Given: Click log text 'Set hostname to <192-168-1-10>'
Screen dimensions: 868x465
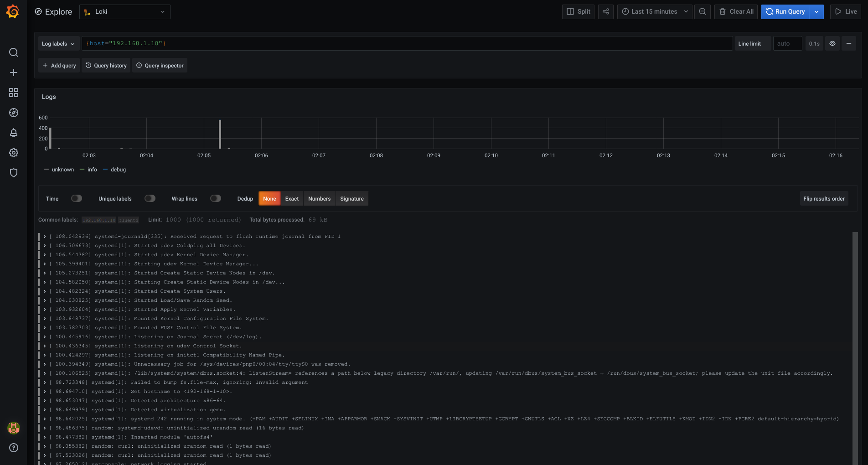Looking at the screenshot, I should tap(181, 392).
